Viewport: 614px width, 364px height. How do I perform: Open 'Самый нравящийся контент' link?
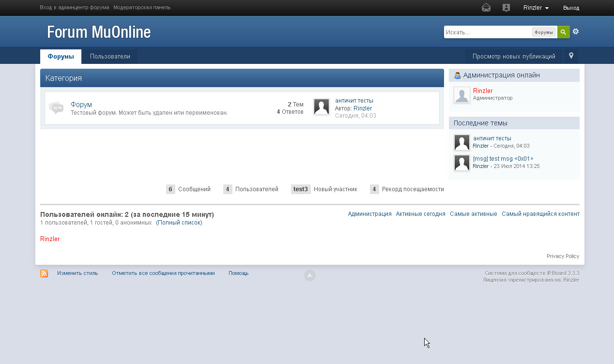click(540, 214)
